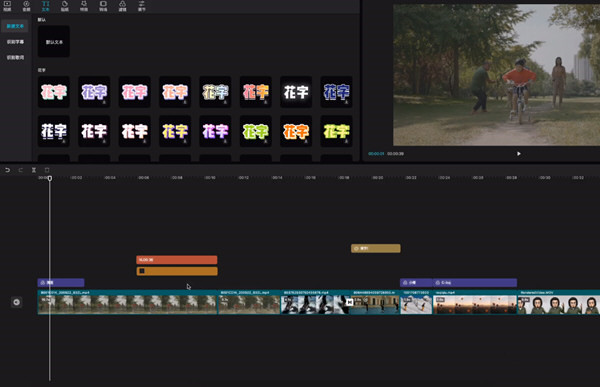Open the Adjust tab icon

tap(142, 5)
